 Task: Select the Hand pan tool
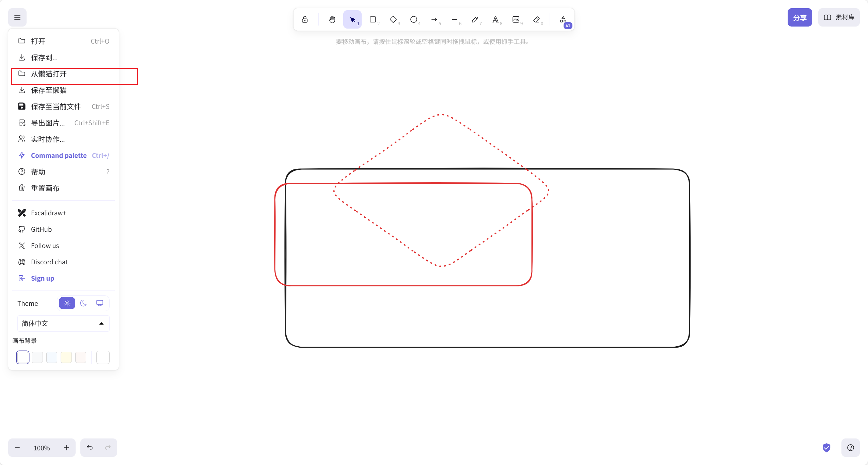coord(332,19)
